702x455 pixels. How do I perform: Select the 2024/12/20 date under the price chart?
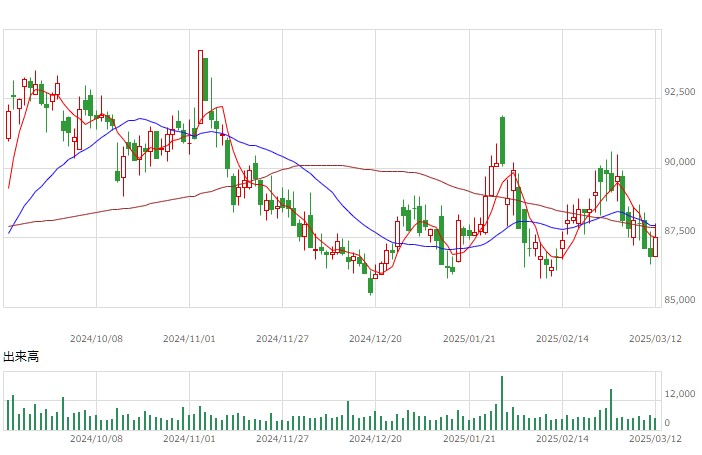click(x=375, y=339)
